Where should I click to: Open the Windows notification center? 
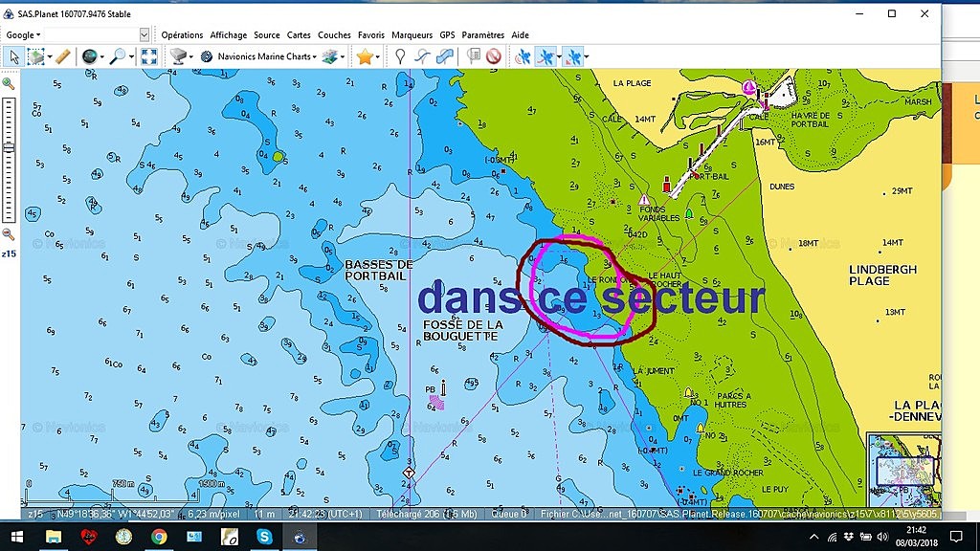[x=956, y=537]
